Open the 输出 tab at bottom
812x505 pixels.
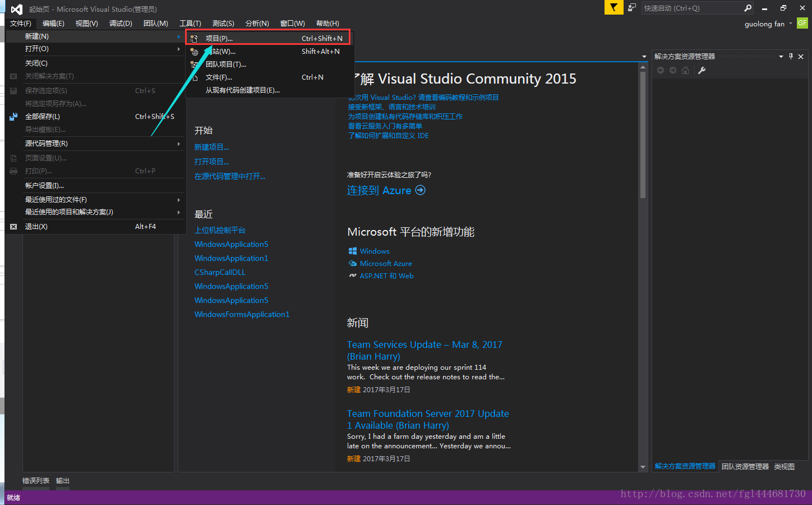pyautogui.click(x=63, y=480)
